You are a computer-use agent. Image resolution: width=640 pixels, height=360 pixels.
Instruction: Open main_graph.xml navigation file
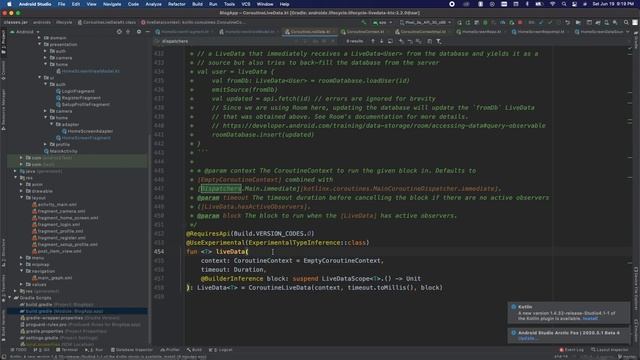tap(54, 278)
